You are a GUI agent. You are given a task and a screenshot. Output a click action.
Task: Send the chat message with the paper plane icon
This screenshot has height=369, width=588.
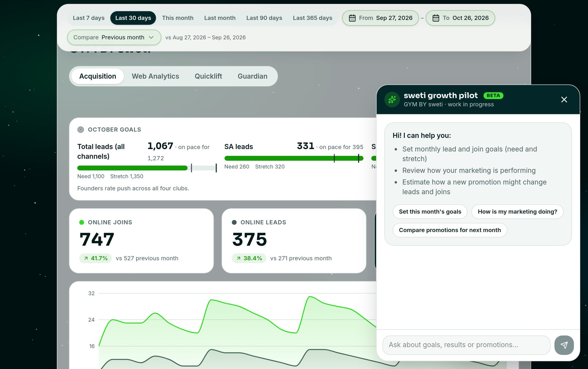click(564, 345)
